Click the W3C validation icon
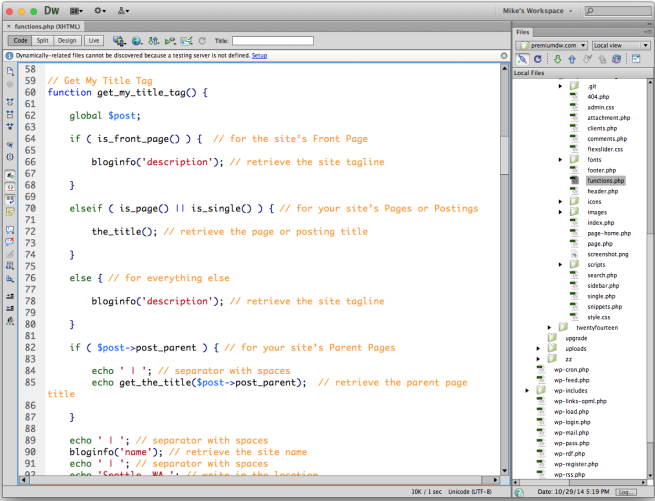Image resolution: width=655 pixels, height=501 pixels. (170, 41)
